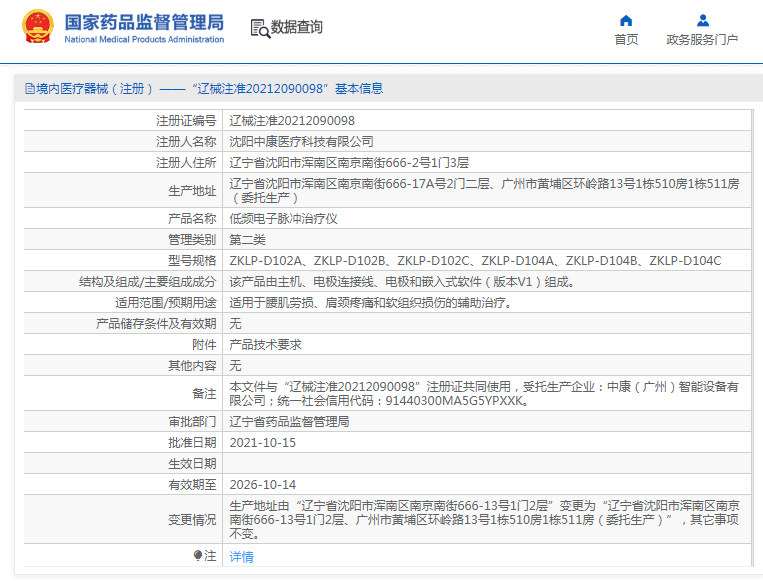The image size is (763, 582).
Task: Open the 数据查询 search icon
Action: (x=260, y=28)
